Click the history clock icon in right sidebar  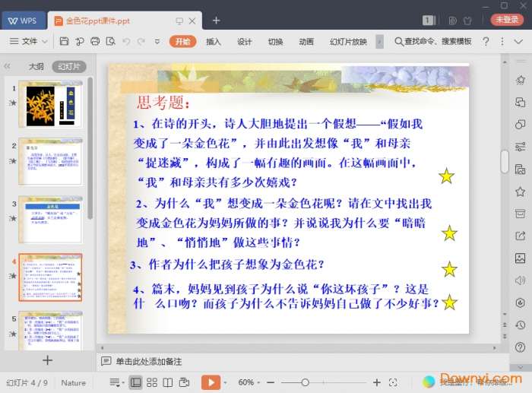point(520,325)
